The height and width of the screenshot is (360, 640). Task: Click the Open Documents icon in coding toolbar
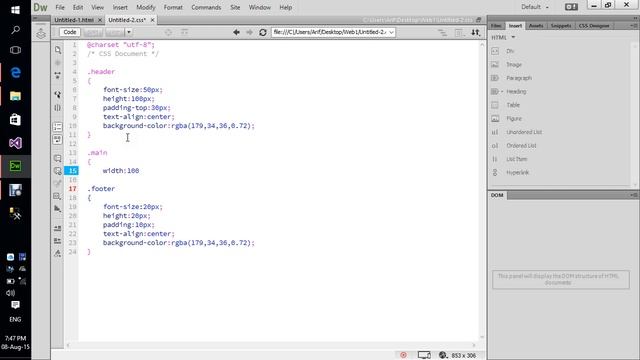[x=58, y=50]
